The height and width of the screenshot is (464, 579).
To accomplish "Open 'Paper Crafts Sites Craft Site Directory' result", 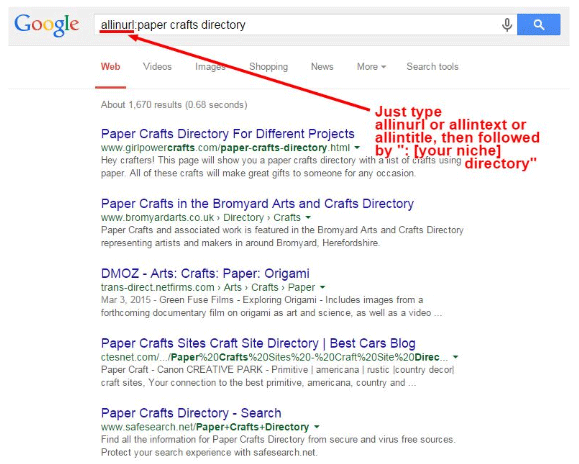I will coord(258,343).
